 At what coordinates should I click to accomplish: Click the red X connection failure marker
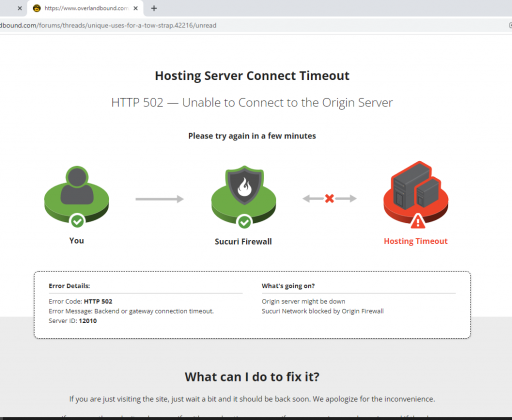tap(329, 199)
